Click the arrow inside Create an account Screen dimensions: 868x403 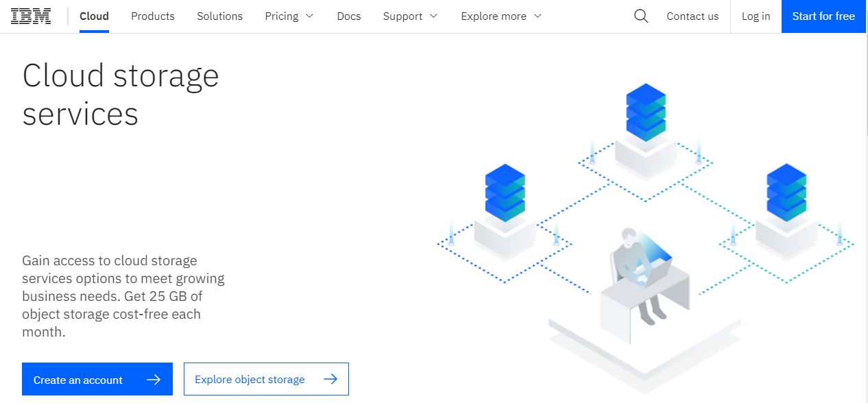pyautogui.click(x=154, y=380)
